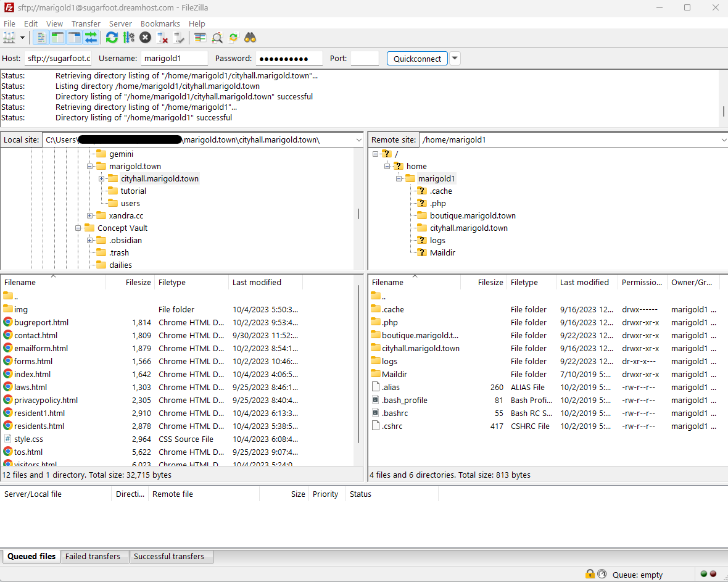Sort remote files by Filesize column
728x582 pixels.
click(490, 282)
